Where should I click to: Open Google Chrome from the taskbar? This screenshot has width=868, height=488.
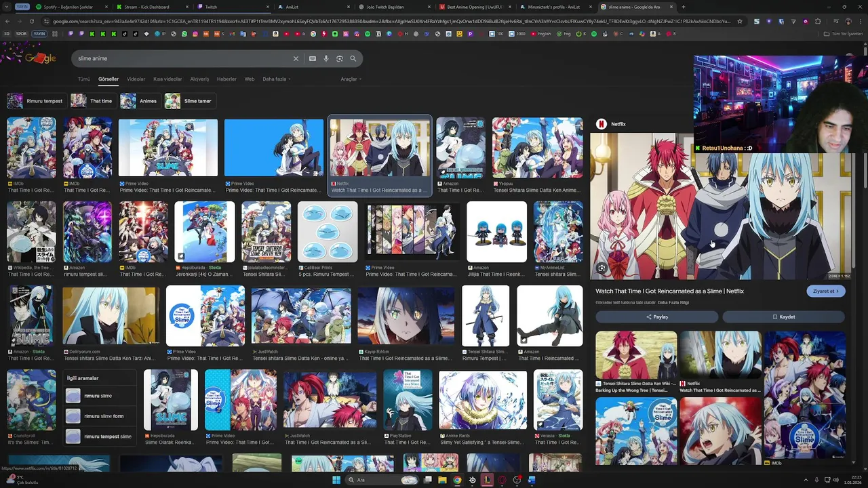click(x=457, y=480)
